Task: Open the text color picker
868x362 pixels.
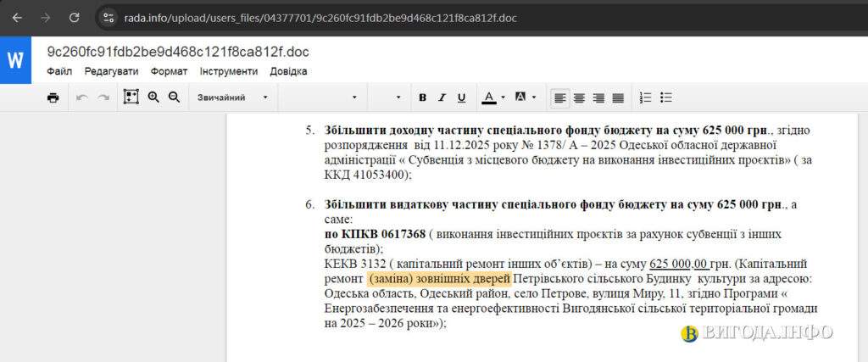Action: point(492,97)
